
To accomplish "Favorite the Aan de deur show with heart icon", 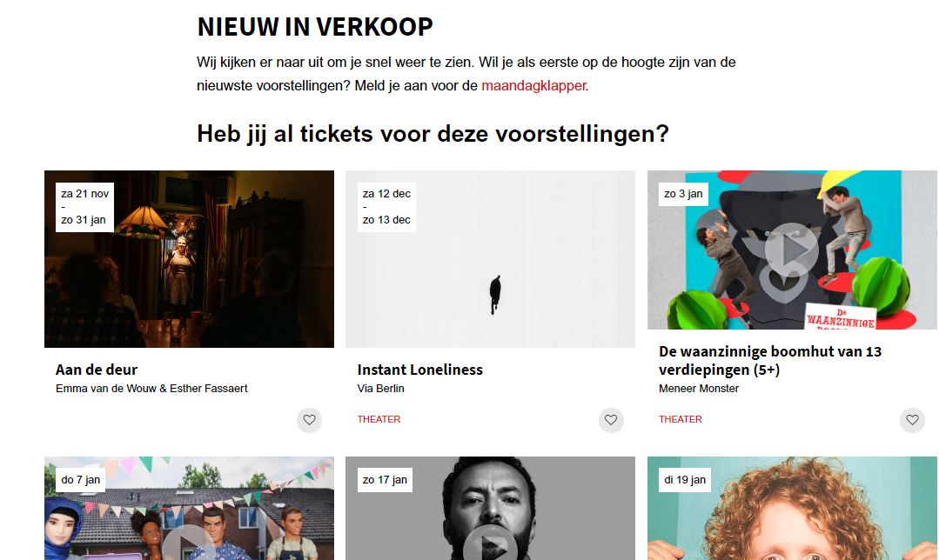I will coord(309,420).
